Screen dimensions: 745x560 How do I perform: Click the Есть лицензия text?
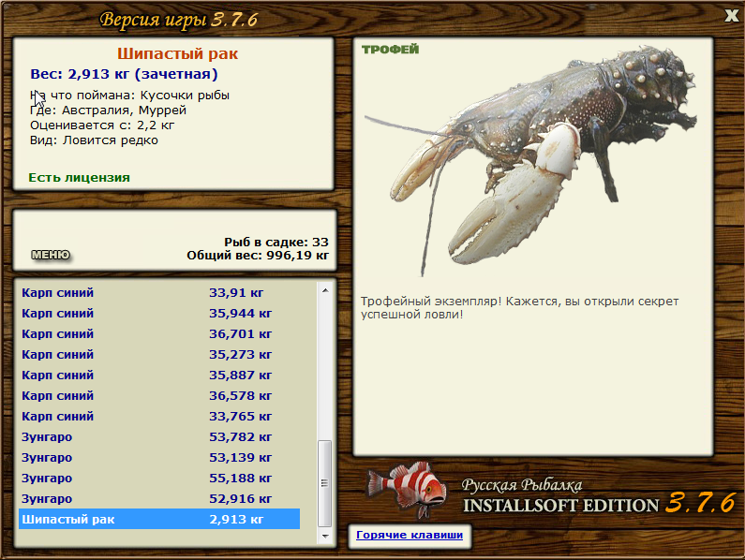(80, 178)
